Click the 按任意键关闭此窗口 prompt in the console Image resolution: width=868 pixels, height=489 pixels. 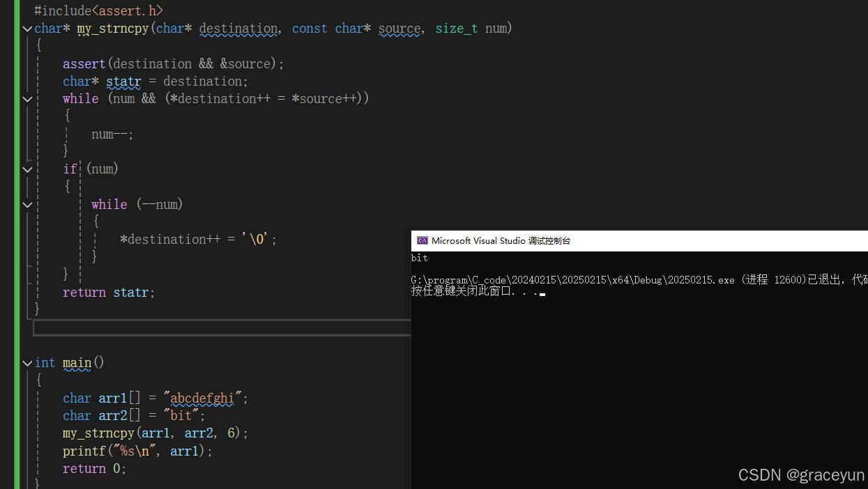point(475,291)
